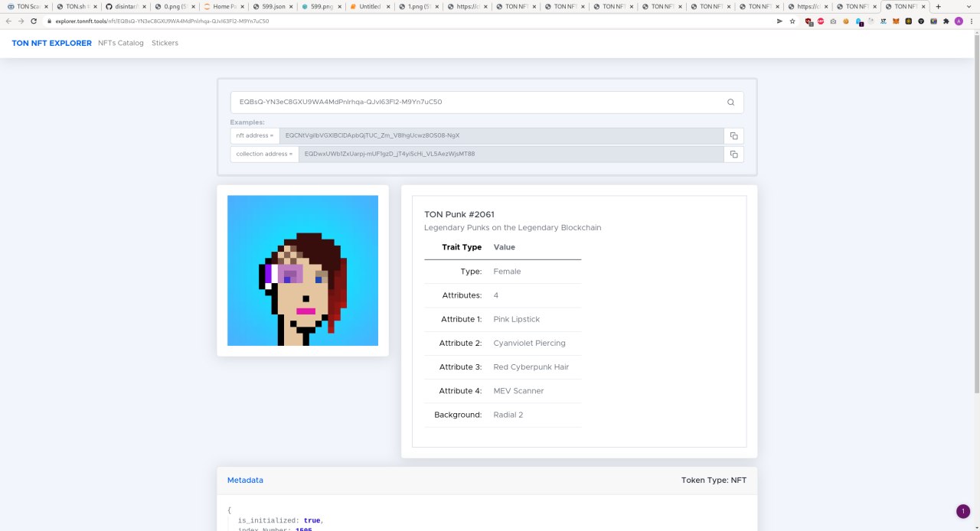Open the red shield ad blocker extension
The height and width of the screenshot is (531, 980).
(x=808, y=21)
